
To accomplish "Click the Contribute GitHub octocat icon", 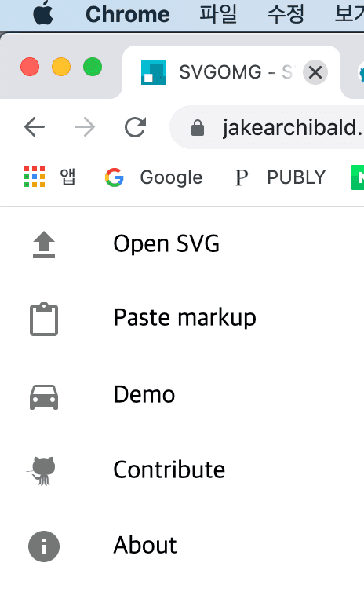I will pyautogui.click(x=42, y=470).
